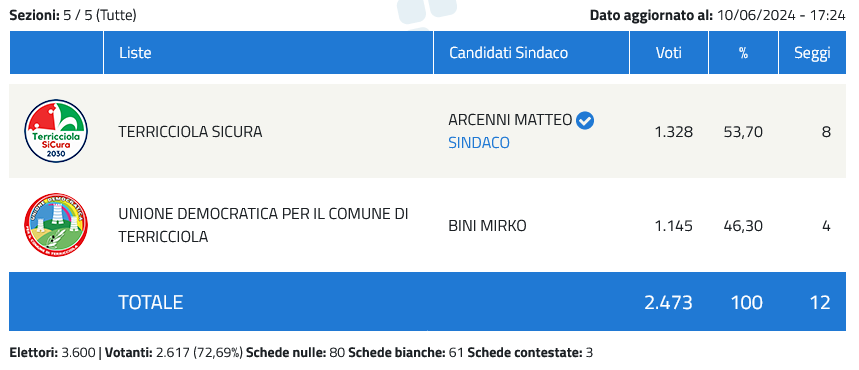Click the Voti column header
The width and height of the screenshot is (859, 370).
(x=669, y=53)
